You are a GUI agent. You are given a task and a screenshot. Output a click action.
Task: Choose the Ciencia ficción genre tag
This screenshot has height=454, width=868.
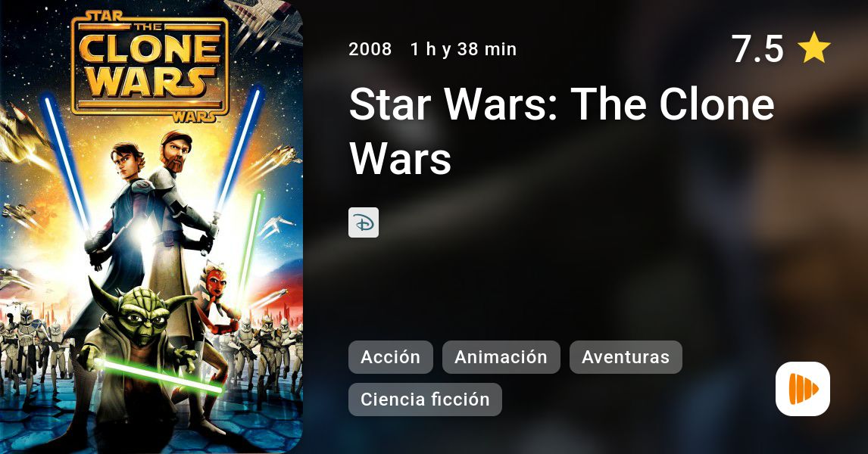[x=425, y=400]
